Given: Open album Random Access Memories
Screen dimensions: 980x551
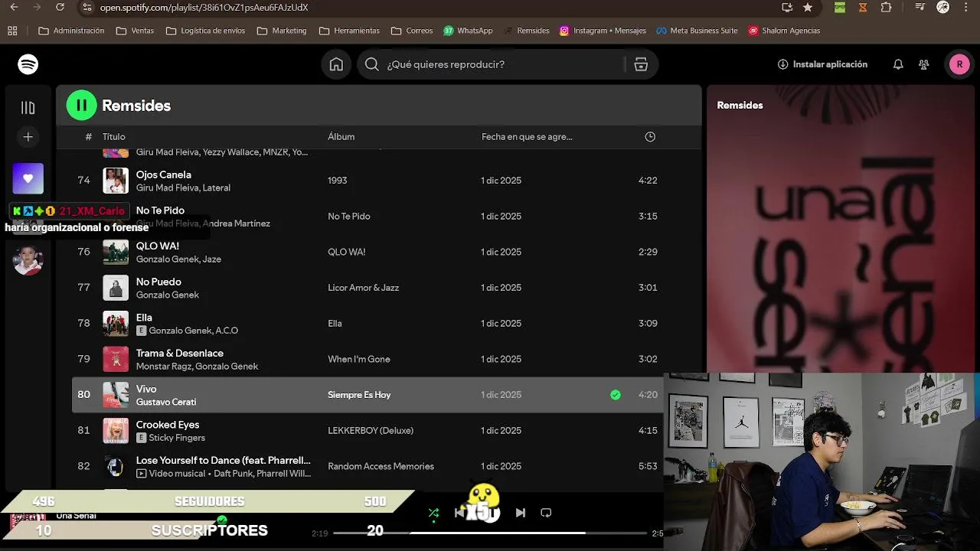Looking at the screenshot, I should pos(381,466).
